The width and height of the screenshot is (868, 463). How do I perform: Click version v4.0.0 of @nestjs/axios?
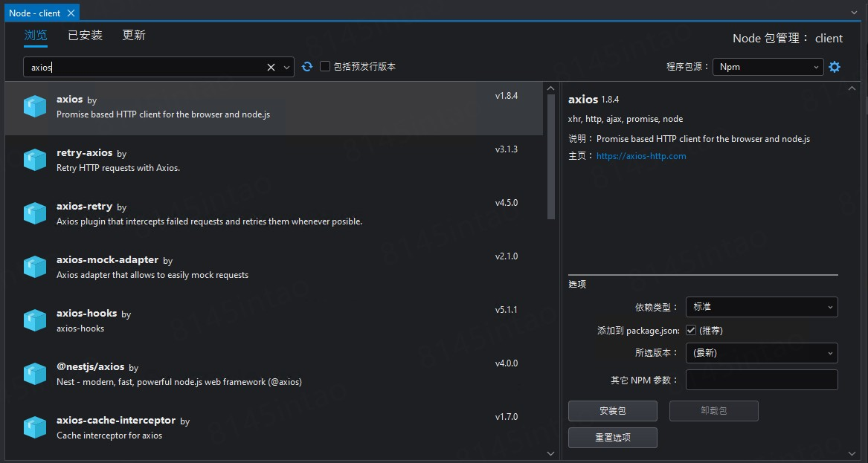pyautogui.click(x=506, y=363)
